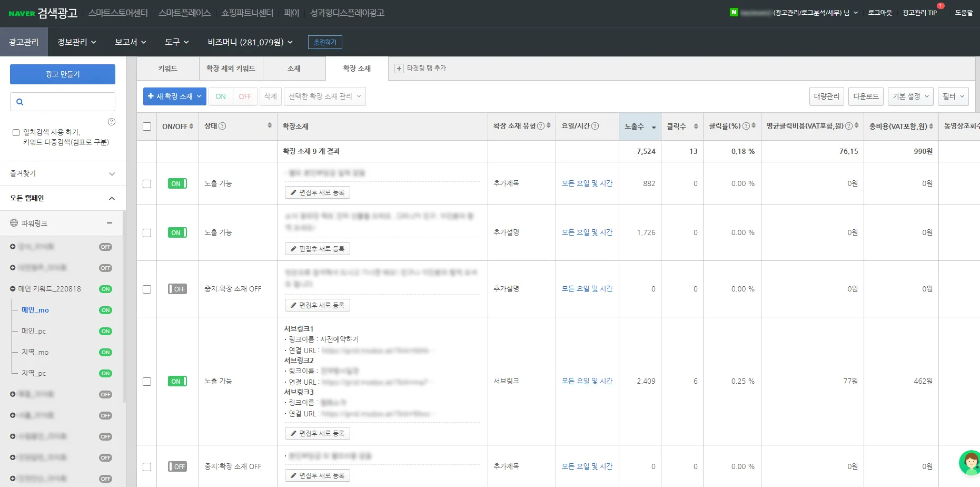Check the select-all checkbox in table header
Viewport: 980px width, 487px height.
click(147, 126)
